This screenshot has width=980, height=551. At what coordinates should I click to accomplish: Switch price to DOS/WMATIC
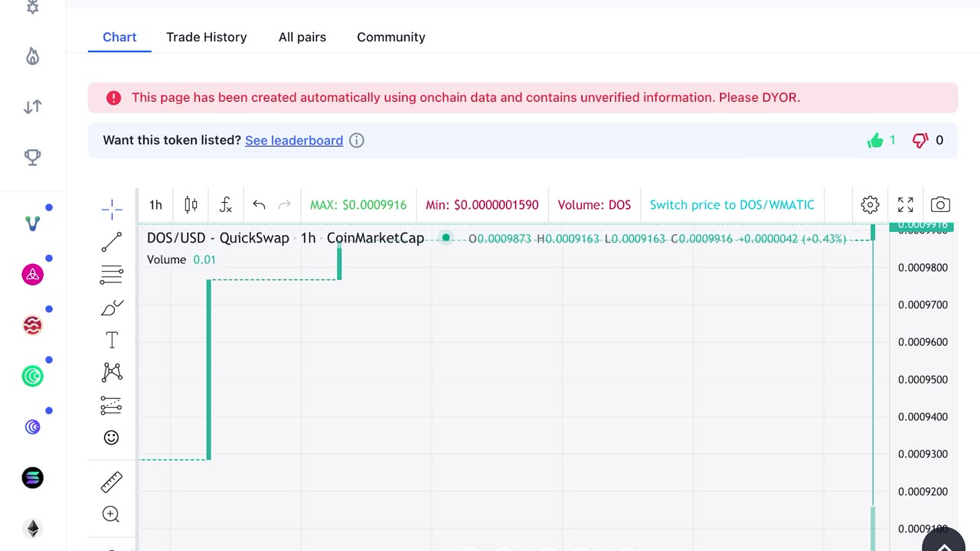(732, 204)
